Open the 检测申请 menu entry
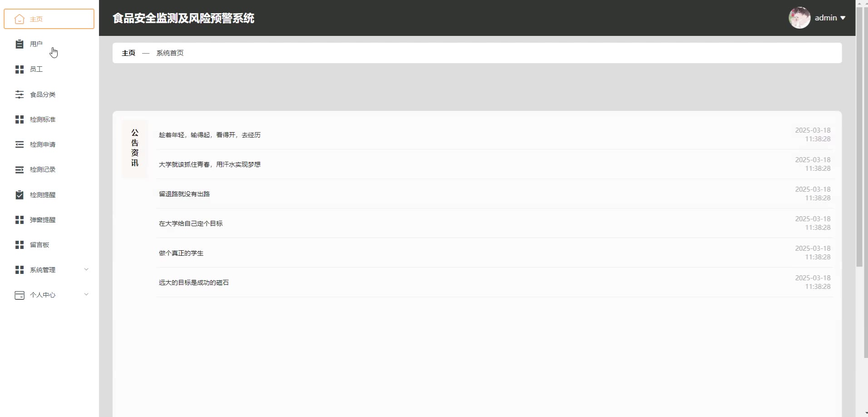Image resolution: width=868 pixels, height=417 pixels. pyautogui.click(x=49, y=144)
